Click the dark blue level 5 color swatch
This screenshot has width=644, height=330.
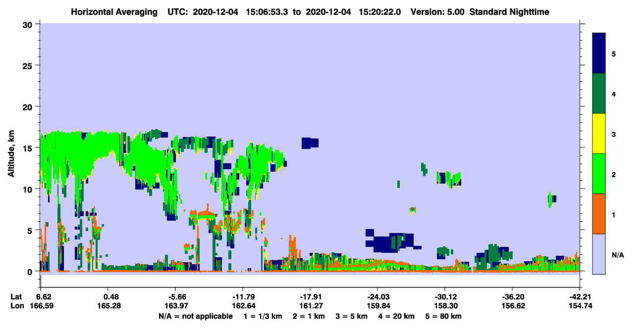click(x=599, y=53)
